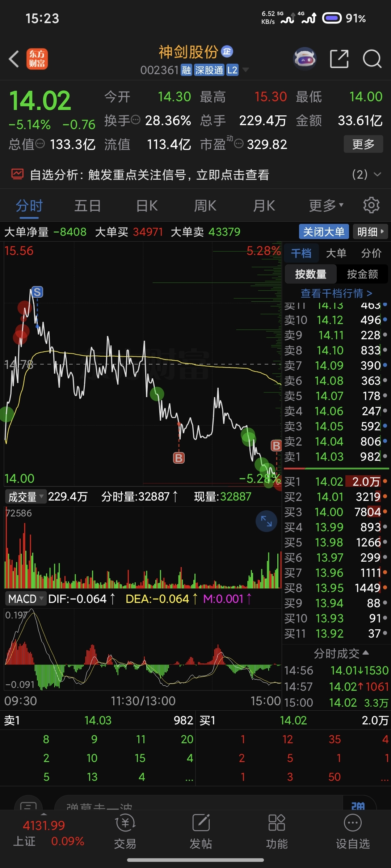
Task: Toggle 关闭大单 button
Action: click(x=324, y=231)
